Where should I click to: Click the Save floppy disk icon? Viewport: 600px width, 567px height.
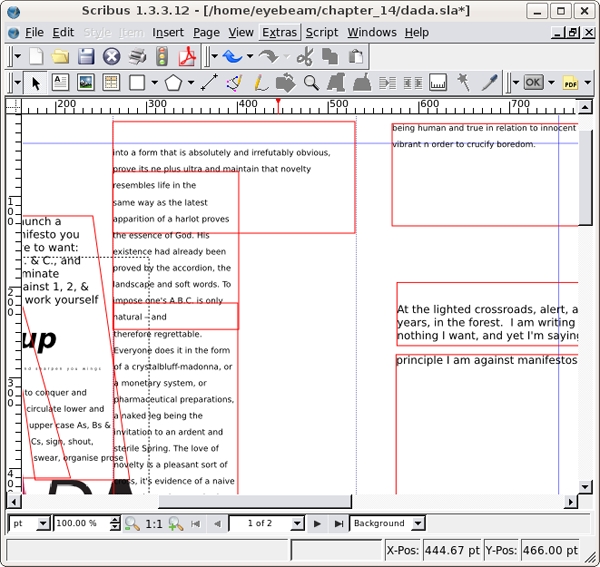(x=86, y=57)
